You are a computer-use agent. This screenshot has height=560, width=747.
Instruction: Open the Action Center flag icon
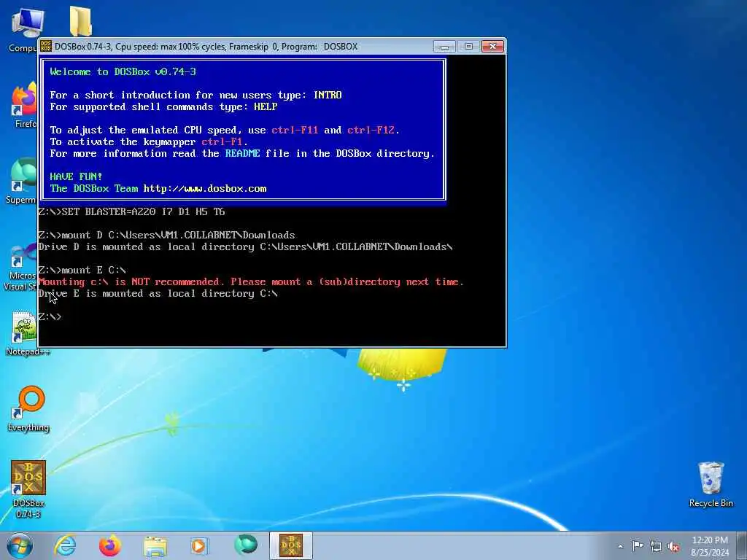(x=638, y=546)
